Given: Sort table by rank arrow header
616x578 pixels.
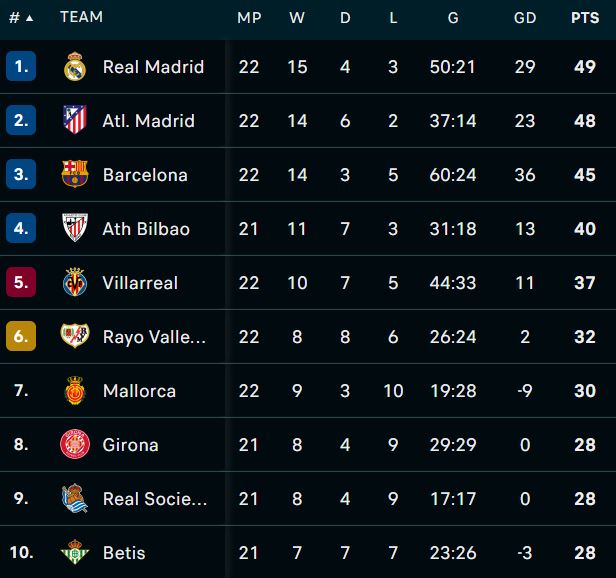Looking at the screenshot, I should pos(21,18).
